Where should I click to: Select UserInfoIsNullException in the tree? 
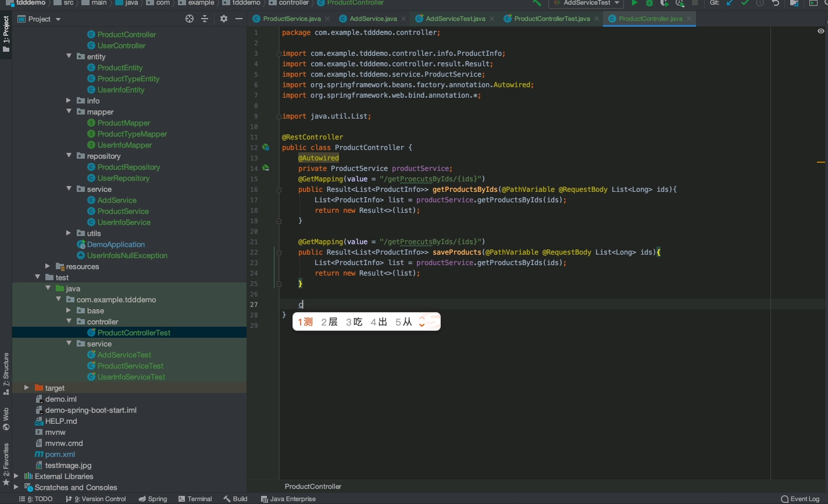127,255
